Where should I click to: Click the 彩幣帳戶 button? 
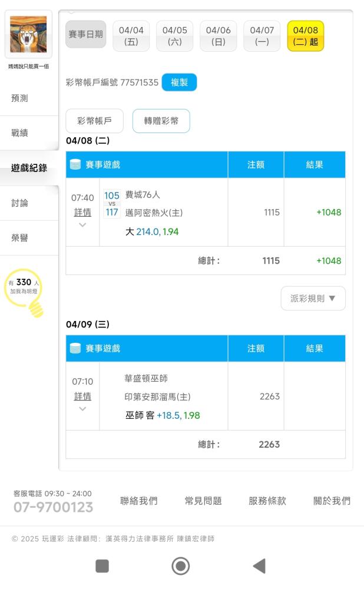pyautogui.click(x=94, y=121)
